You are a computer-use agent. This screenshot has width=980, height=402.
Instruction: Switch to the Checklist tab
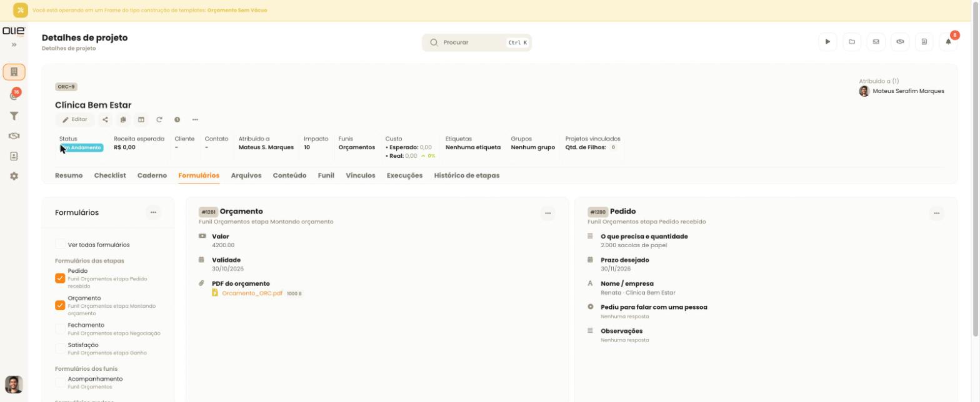click(x=110, y=175)
